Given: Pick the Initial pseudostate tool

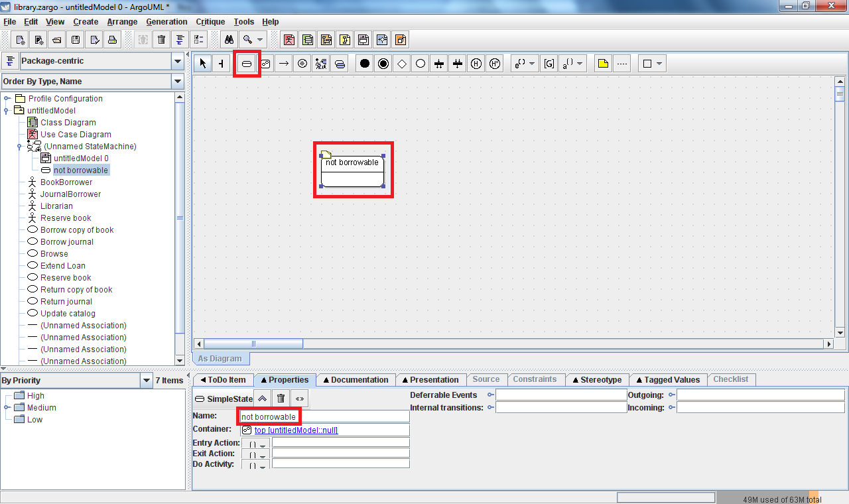Looking at the screenshot, I should pyautogui.click(x=364, y=64).
